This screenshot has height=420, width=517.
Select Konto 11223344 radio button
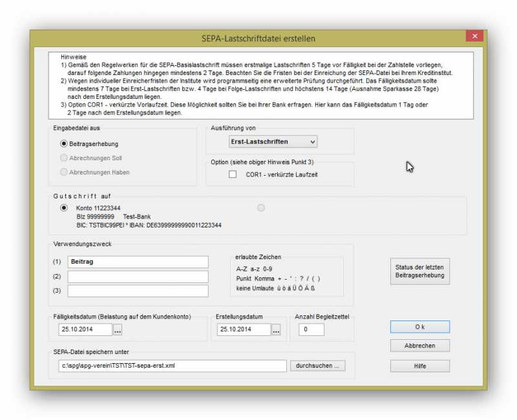(64, 207)
